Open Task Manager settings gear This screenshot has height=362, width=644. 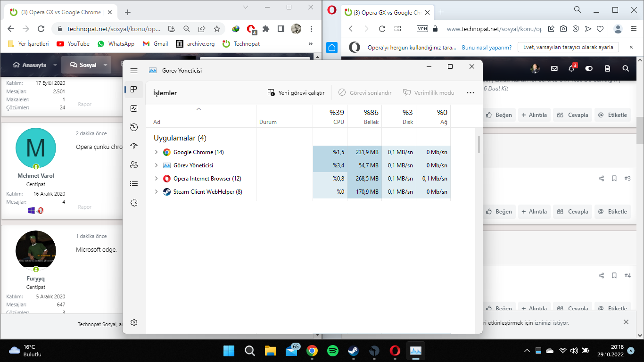click(134, 322)
